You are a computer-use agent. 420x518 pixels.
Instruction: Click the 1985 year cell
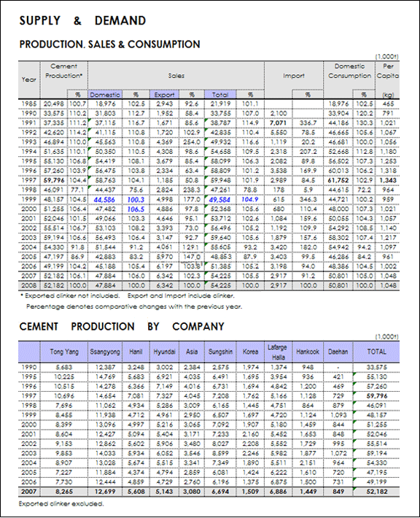coord(28,104)
